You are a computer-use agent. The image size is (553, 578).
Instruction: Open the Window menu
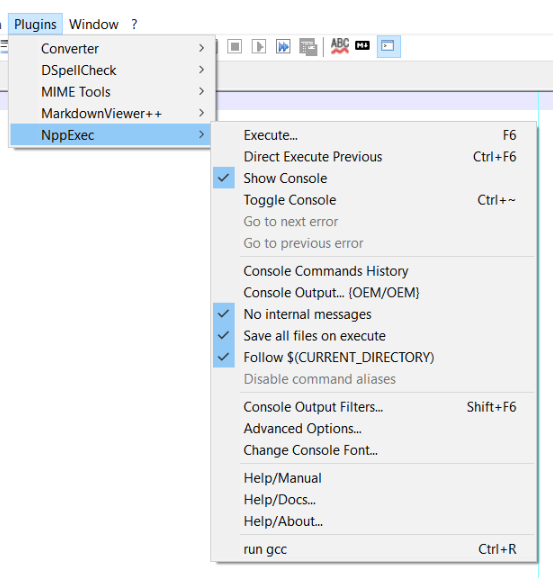tap(94, 24)
